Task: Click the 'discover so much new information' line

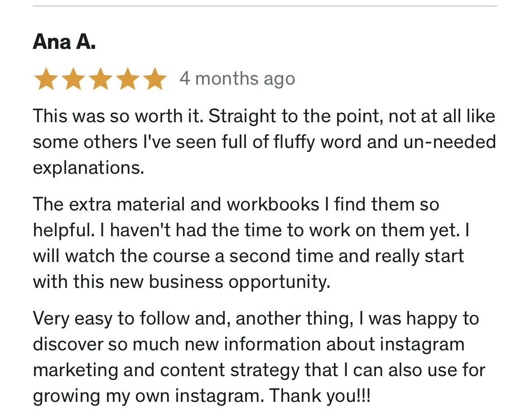Action: point(249,345)
